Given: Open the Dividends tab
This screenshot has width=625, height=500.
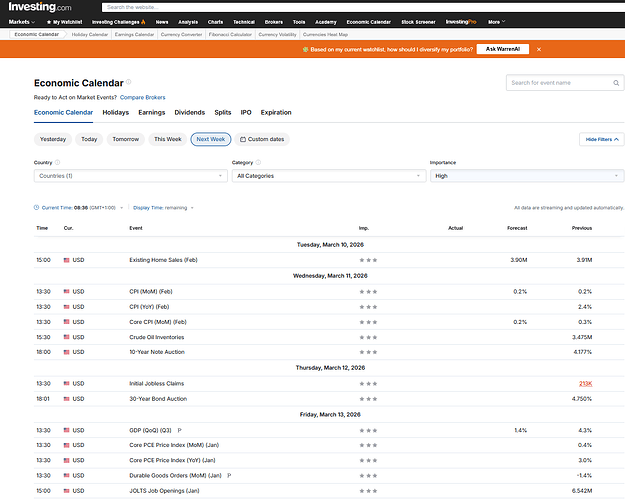Looking at the screenshot, I should click(x=189, y=113).
